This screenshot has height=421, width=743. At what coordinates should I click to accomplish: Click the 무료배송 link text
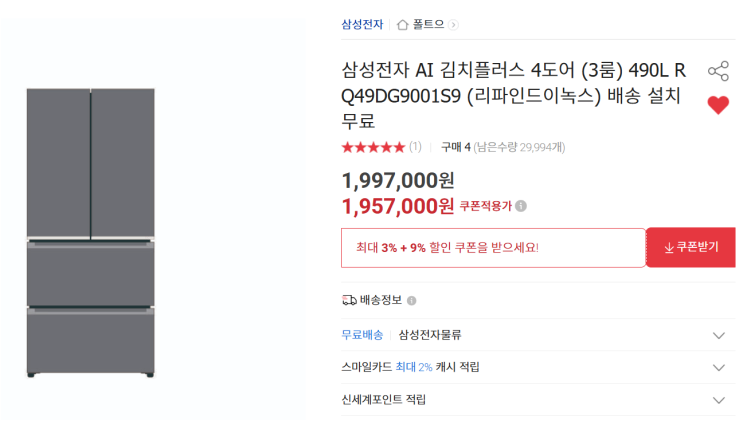[x=362, y=336]
